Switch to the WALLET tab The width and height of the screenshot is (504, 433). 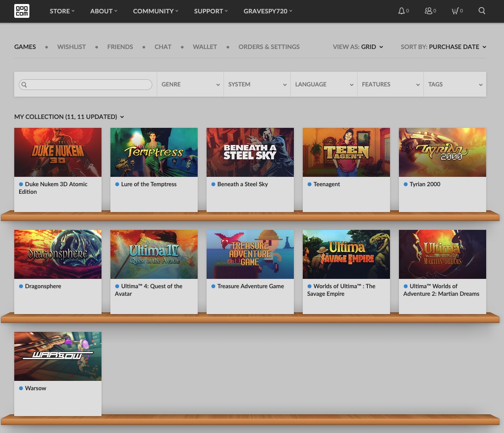point(205,47)
